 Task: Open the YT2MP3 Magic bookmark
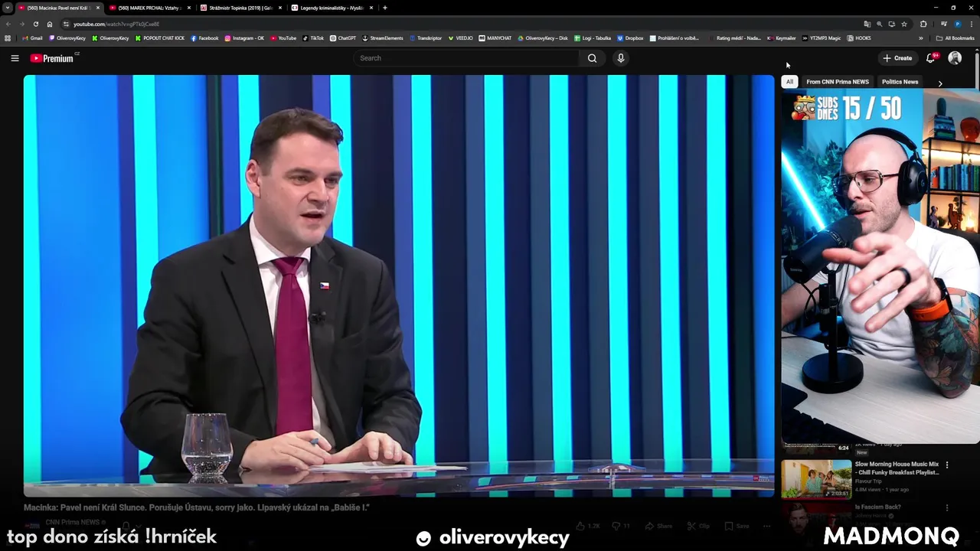[x=821, y=38]
